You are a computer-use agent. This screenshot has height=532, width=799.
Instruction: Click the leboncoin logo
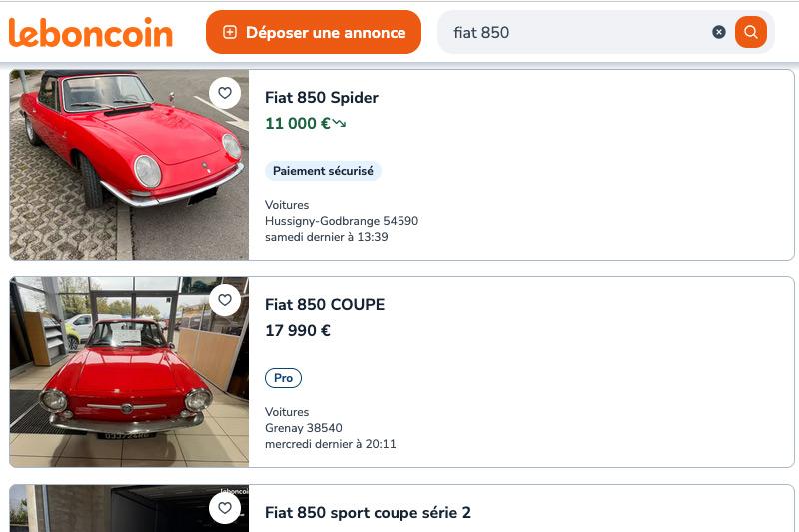(x=91, y=32)
